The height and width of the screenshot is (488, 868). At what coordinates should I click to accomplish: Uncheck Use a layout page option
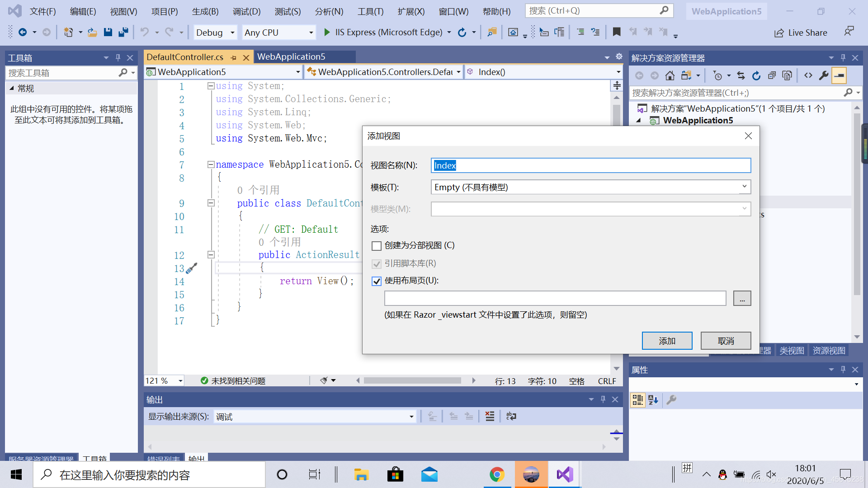coord(376,281)
